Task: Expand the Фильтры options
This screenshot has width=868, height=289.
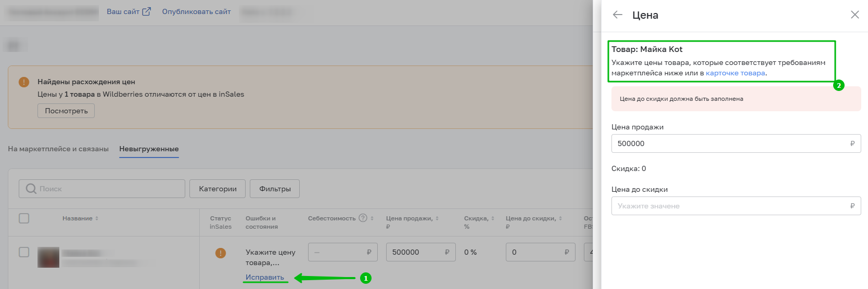Action: point(275,189)
